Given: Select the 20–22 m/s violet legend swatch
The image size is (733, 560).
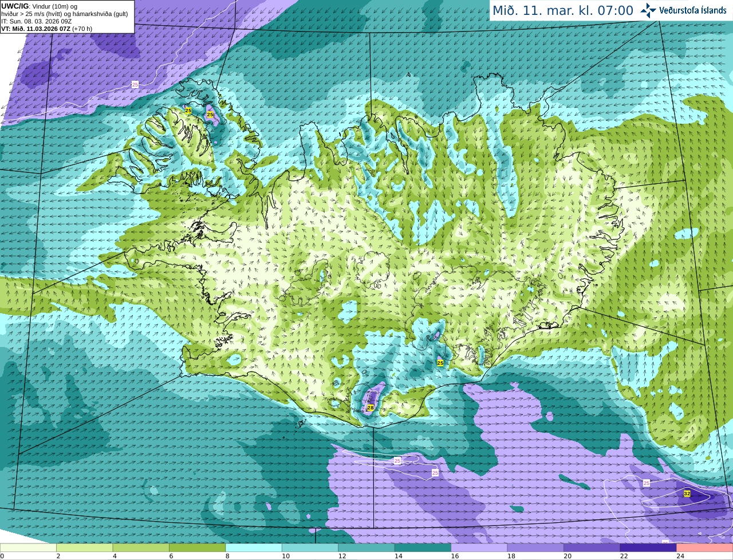Looking at the screenshot, I should (592, 547).
